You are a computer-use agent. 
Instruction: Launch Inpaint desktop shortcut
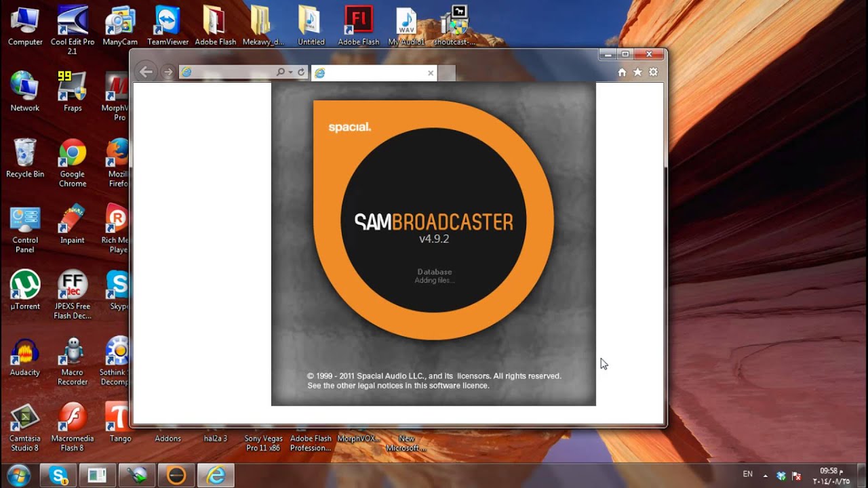[73, 224]
